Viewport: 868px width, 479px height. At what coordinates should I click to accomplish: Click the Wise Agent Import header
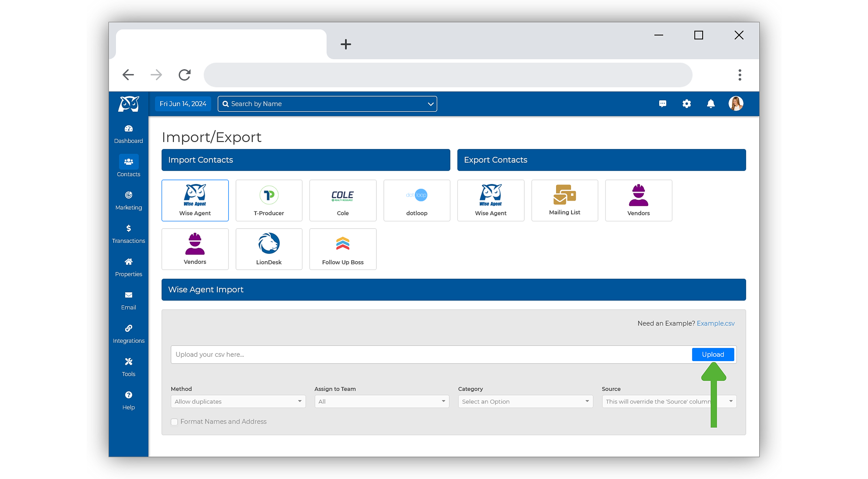(454, 290)
